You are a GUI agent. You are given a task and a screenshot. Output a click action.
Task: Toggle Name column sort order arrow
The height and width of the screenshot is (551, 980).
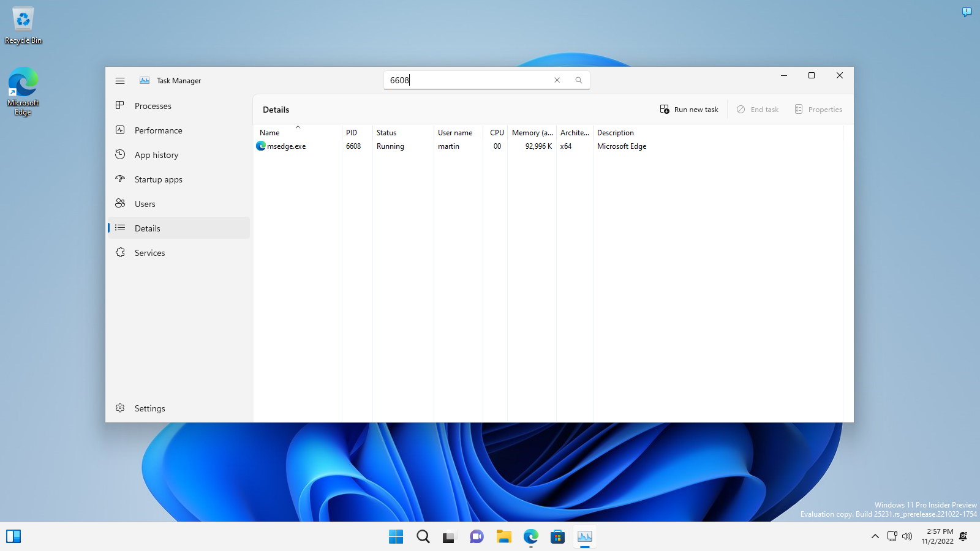click(298, 127)
